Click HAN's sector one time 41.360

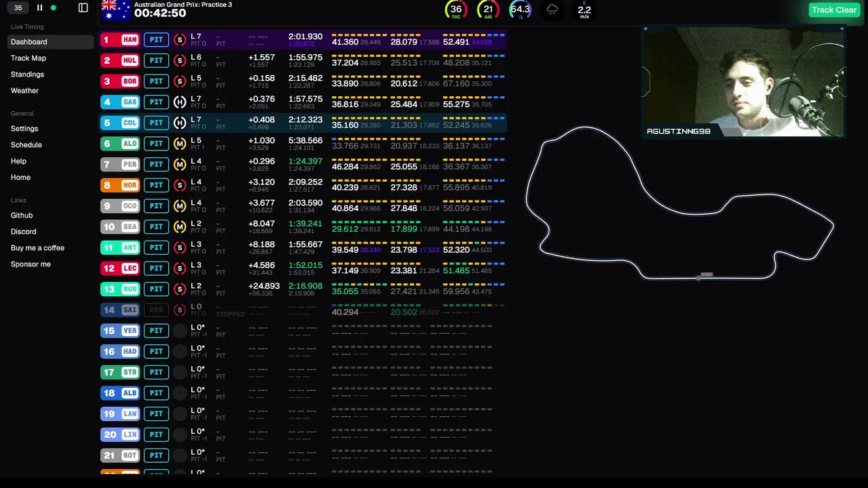[x=344, y=42]
